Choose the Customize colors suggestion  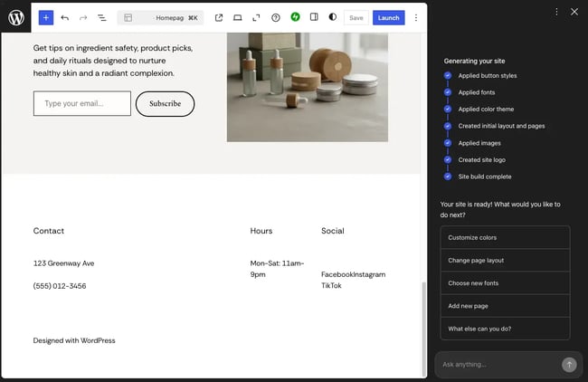[505, 237]
